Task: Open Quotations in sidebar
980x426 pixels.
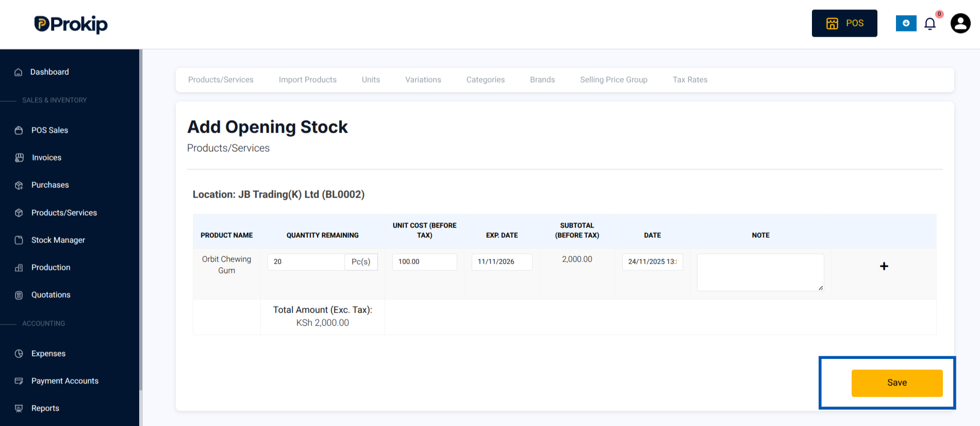Action: pyautogui.click(x=51, y=294)
